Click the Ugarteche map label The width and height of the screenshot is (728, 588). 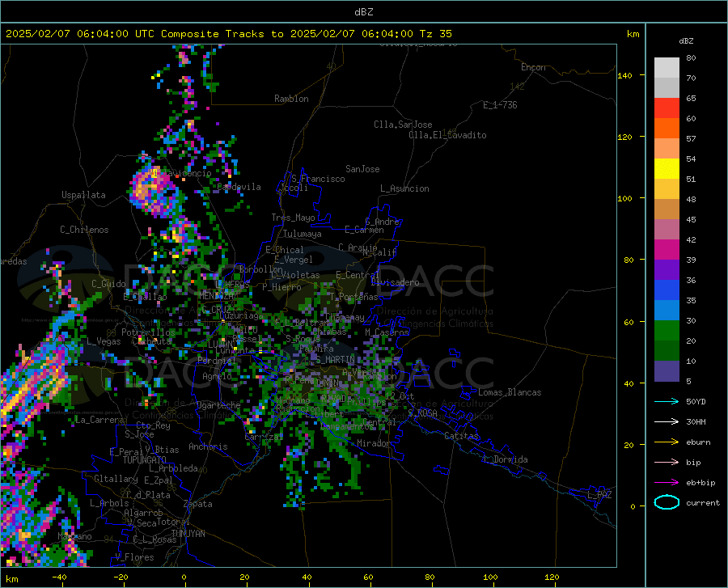pos(218,405)
